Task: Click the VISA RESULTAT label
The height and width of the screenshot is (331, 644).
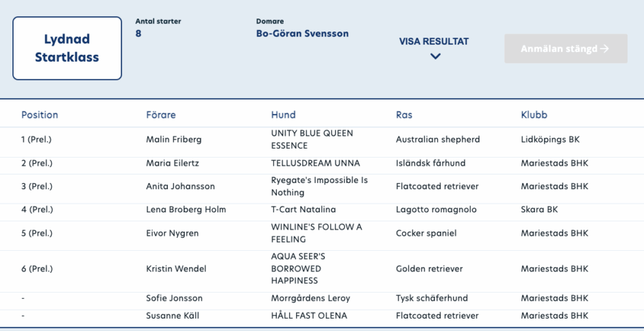Action: (434, 41)
